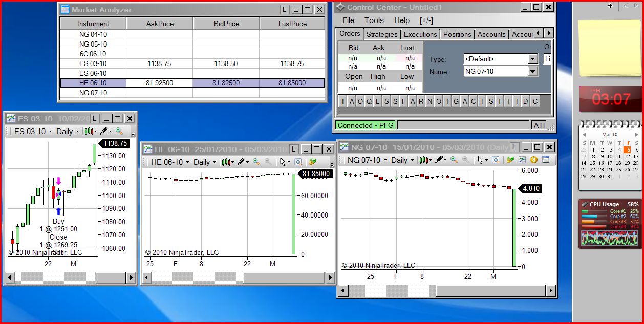Open indicators icon in NG 07-10 toolbar

click(522, 160)
